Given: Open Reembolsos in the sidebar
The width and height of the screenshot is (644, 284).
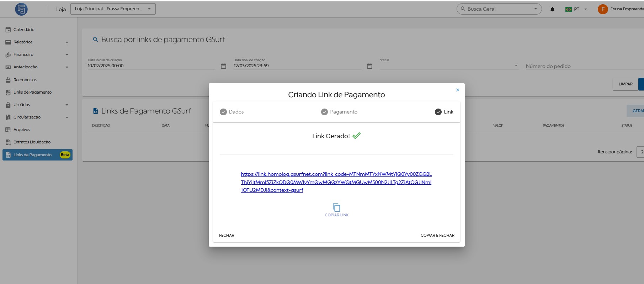Looking at the screenshot, I should pyautogui.click(x=25, y=80).
